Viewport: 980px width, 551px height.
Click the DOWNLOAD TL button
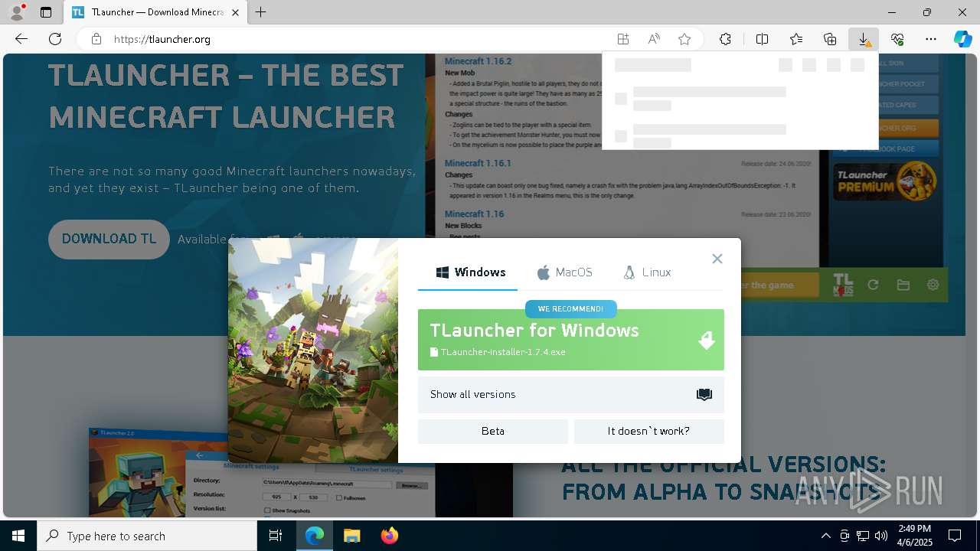coord(109,239)
